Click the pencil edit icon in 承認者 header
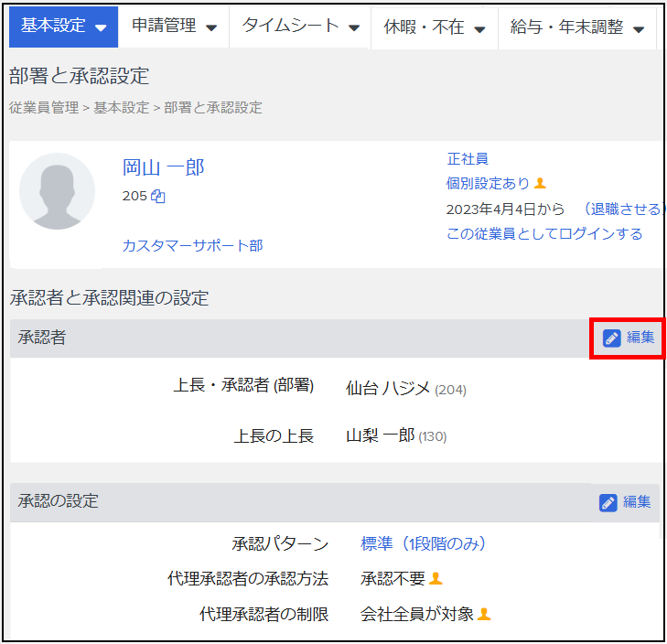This screenshot has height=644, width=667. (x=612, y=338)
